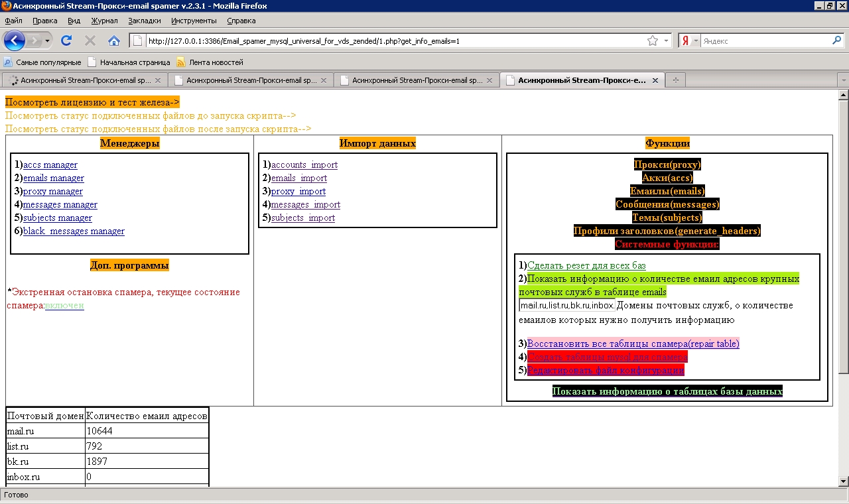This screenshot has height=504, width=849.
Task: Expand the Сообщения(messages) functions section
Action: 667,204
